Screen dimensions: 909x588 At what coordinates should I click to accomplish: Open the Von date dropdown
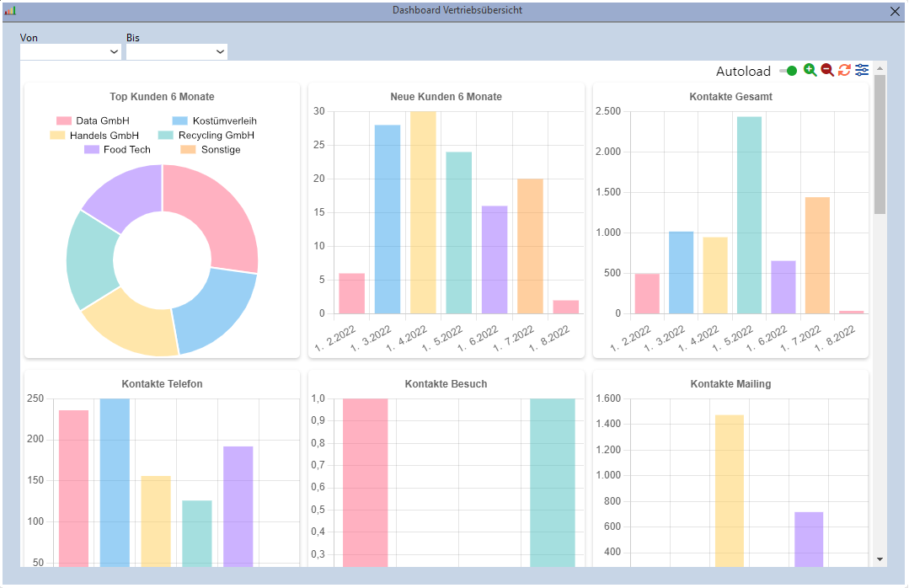click(115, 51)
